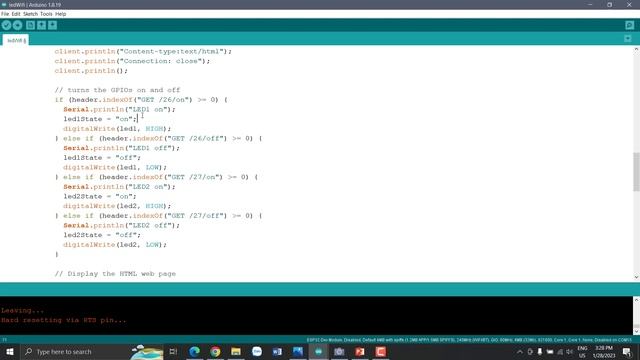
Task: Open Task View on the taskbar
Action: click(173, 351)
